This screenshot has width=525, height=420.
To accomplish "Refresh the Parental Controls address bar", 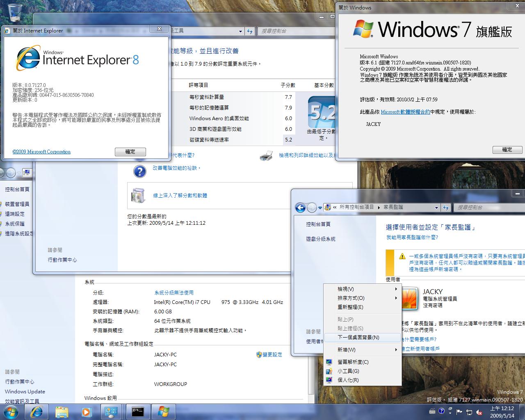I will click(446, 208).
